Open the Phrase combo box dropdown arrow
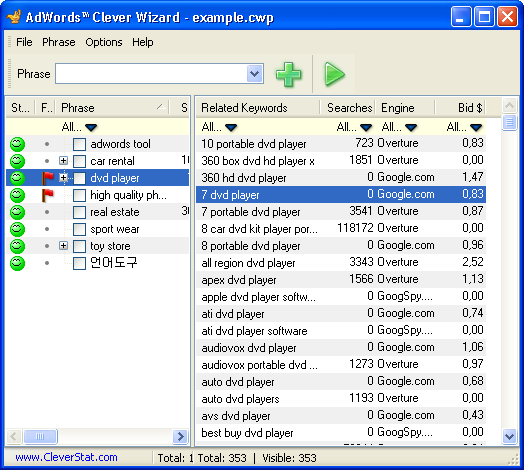The image size is (524, 470). [255, 74]
